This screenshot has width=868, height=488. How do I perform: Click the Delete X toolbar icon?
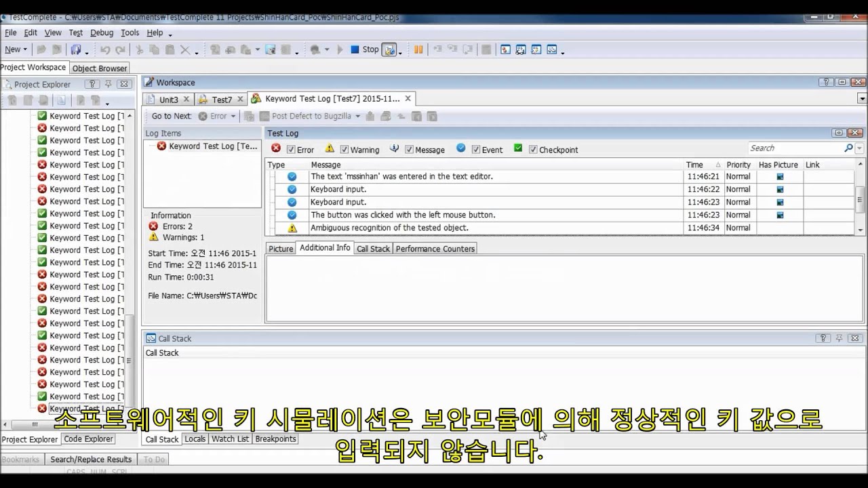click(x=184, y=49)
